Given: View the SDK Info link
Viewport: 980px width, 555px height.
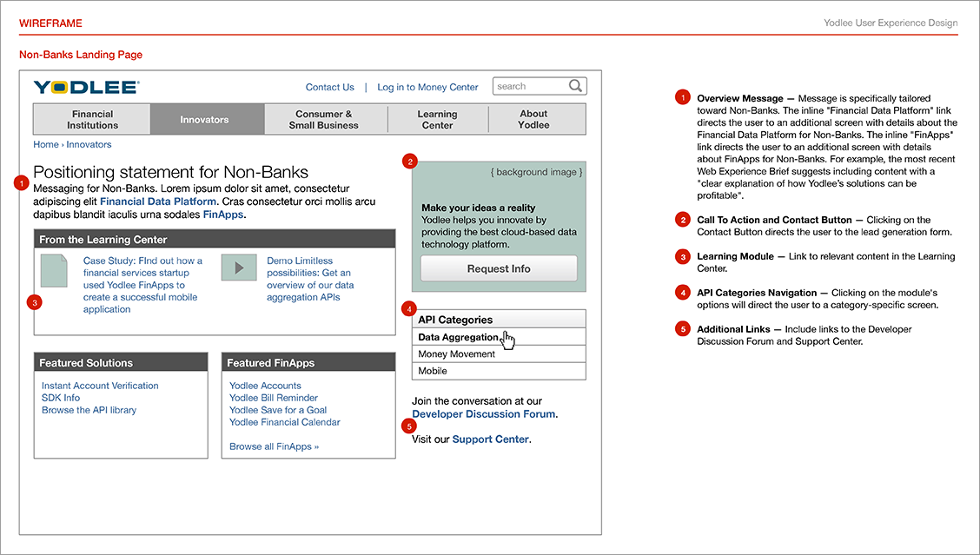Looking at the screenshot, I should click(x=61, y=398).
